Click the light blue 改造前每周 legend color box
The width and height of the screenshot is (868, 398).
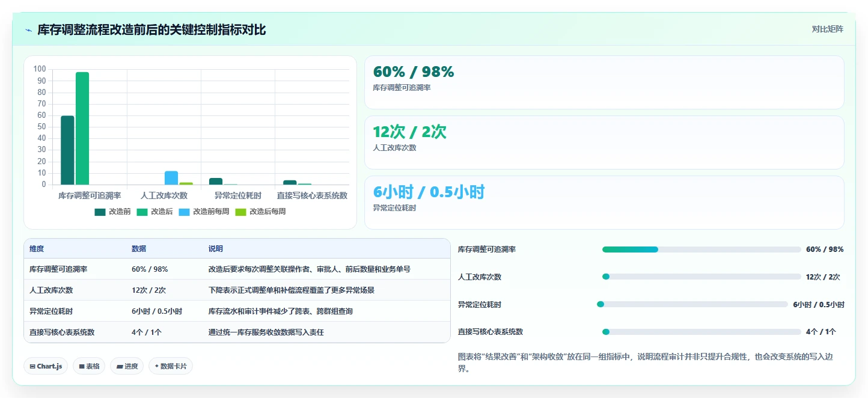coord(185,212)
